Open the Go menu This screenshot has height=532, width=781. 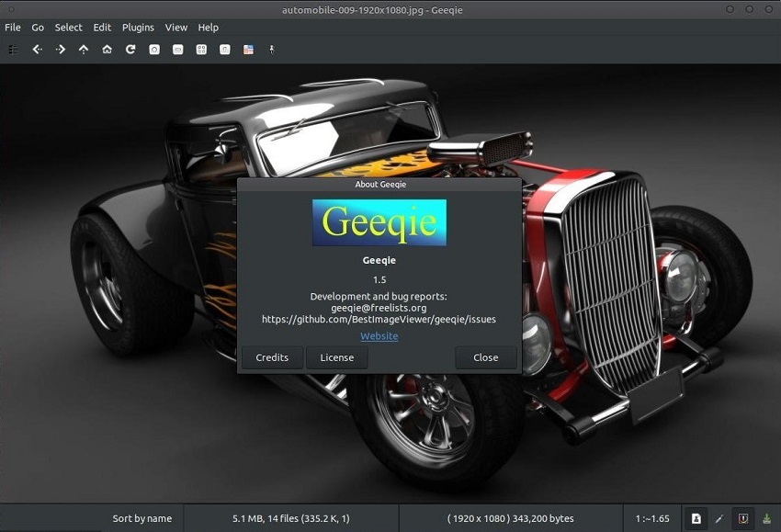click(37, 27)
